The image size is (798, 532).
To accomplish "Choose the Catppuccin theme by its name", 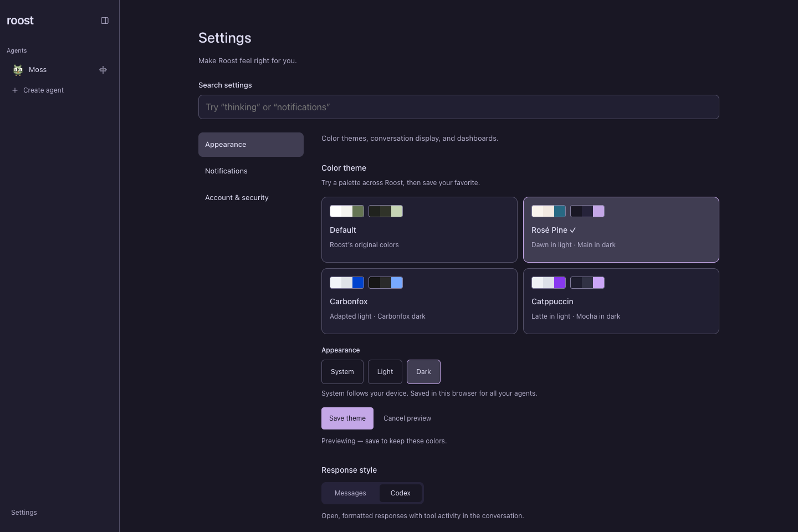I will (x=553, y=301).
